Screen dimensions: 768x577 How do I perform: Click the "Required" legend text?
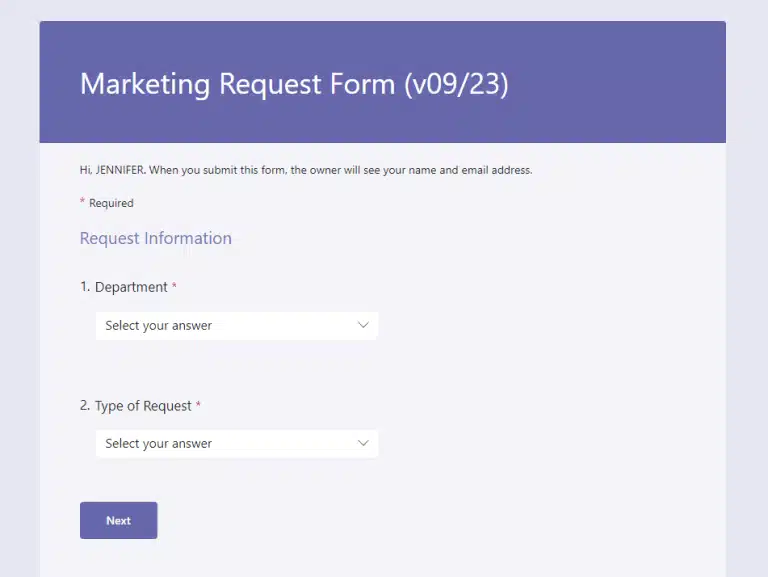[x=111, y=203]
